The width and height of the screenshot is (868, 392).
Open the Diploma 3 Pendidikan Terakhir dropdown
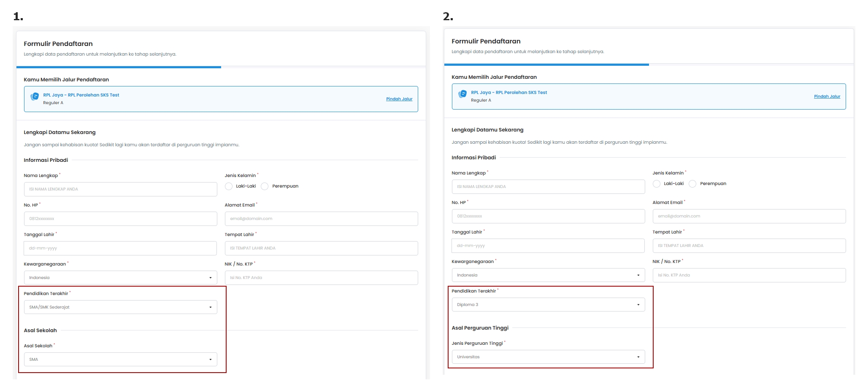pyautogui.click(x=548, y=305)
